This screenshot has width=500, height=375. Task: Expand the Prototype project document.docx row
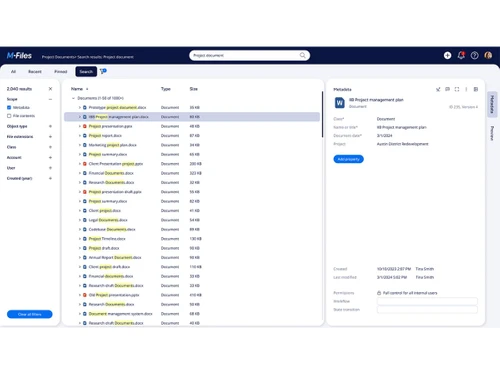(80, 107)
